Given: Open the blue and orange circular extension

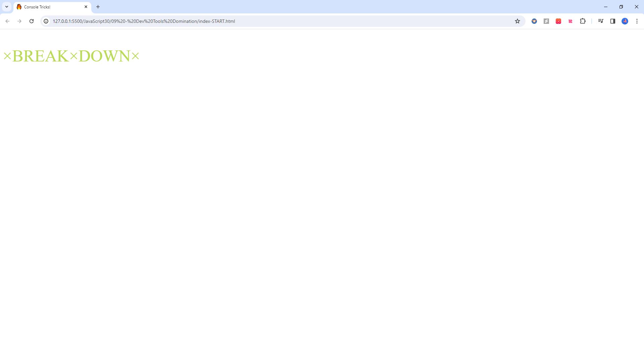Looking at the screenshot, I should tap(534, 21).
